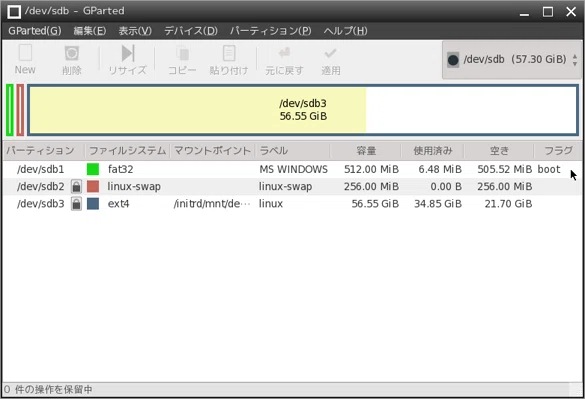This screenshot has height=399, width=585.
Task: Click the ファイルシステム column header
Action: pyautogui.click(x=128, y=151)
